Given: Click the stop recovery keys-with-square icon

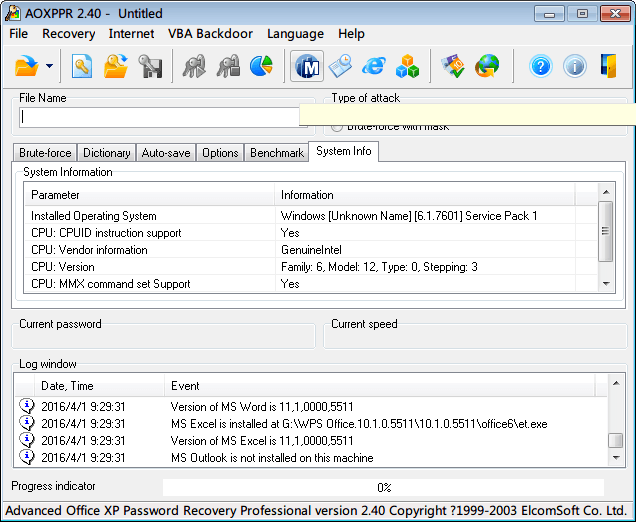Looking at the screenshot, I should pyautogui.click(x=228, y=66).
